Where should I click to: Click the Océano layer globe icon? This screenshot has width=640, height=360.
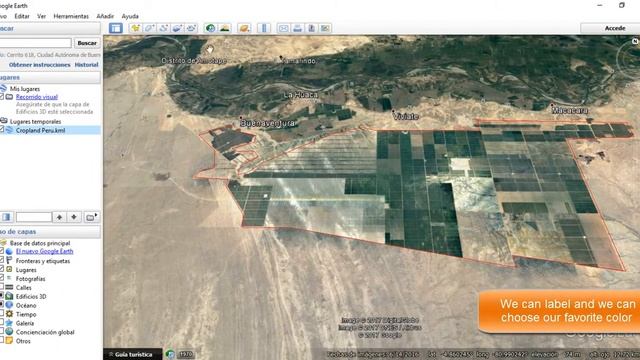[x=9, y=305]
